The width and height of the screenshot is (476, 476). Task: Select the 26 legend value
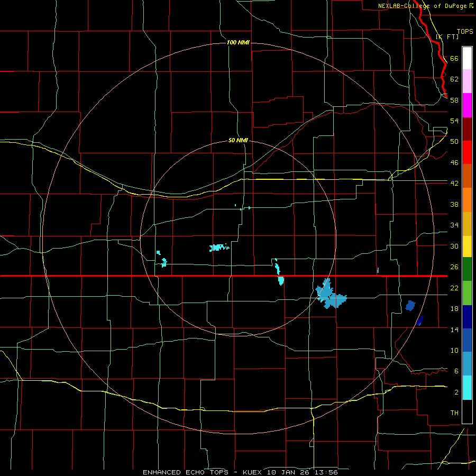point(454,267)
